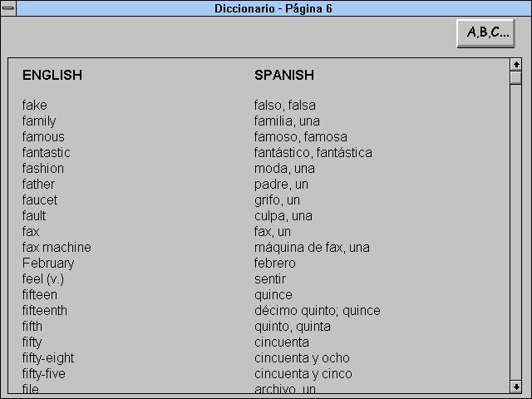The width and height of the screenshot is (532, 399).
Task: Open the A,B,C... alphabet index button
Action: coord(485,33)
